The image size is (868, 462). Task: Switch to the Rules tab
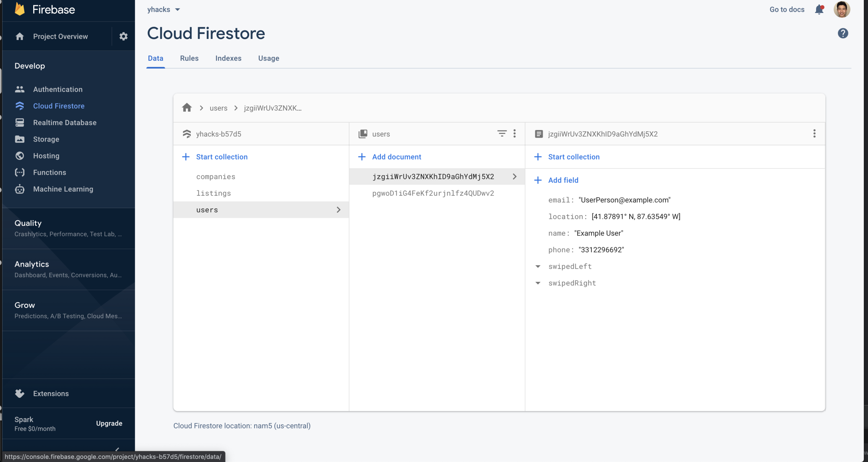click(189, 58)
